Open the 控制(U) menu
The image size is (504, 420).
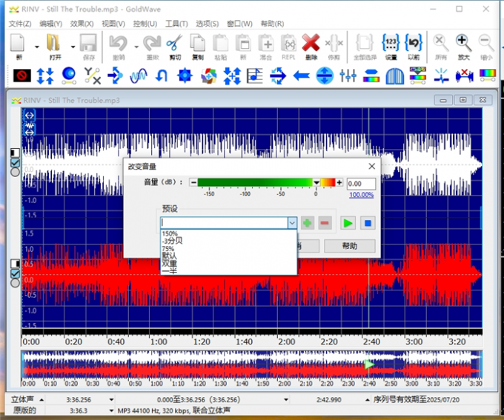tap(145, 24)
